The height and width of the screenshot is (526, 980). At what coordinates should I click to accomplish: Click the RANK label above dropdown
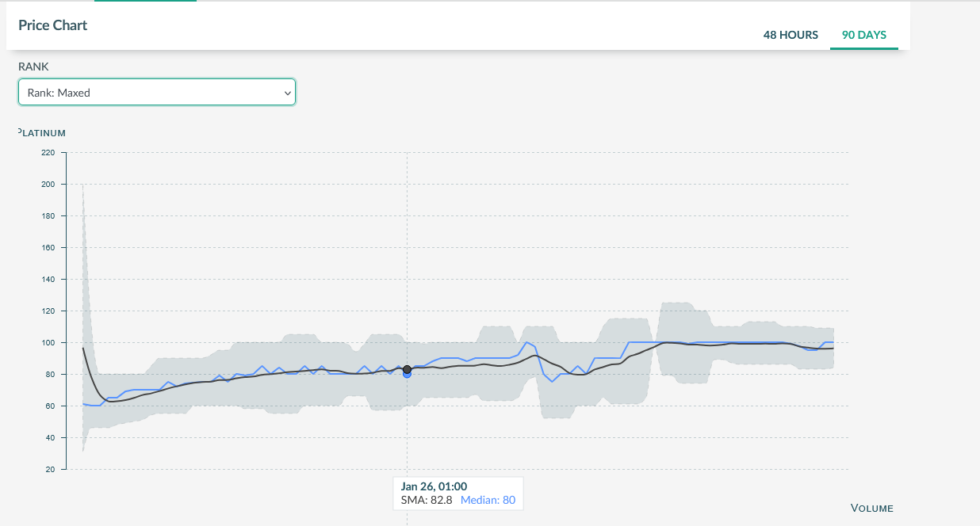tap(33, 67)
